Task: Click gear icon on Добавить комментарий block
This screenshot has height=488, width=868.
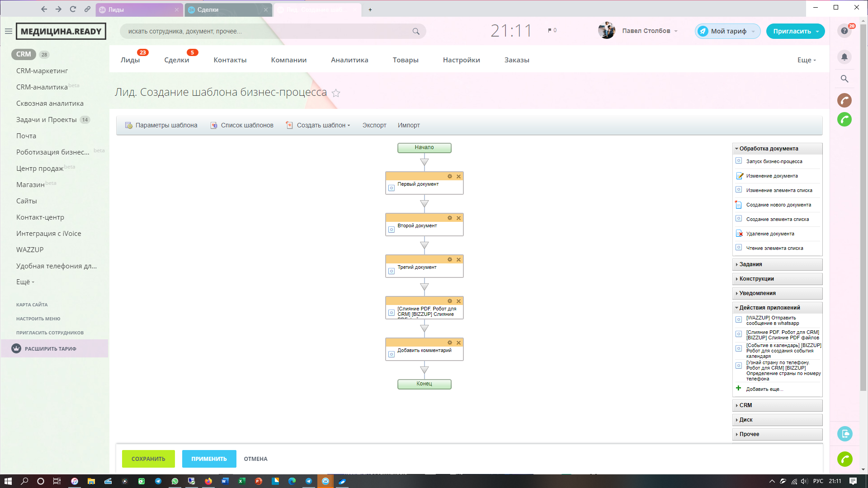Action: (450, 343)
